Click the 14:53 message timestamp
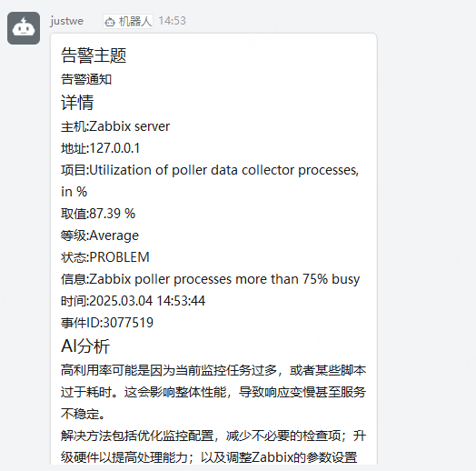Viewport: 476px width, 471px height. pyautogui.click(x=172, y=21)
